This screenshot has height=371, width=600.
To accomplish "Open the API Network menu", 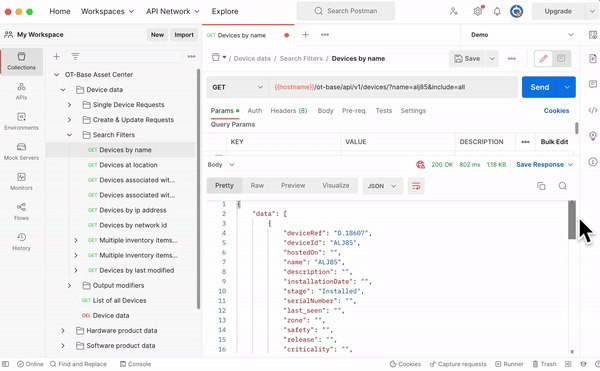I will pos(173,11).
